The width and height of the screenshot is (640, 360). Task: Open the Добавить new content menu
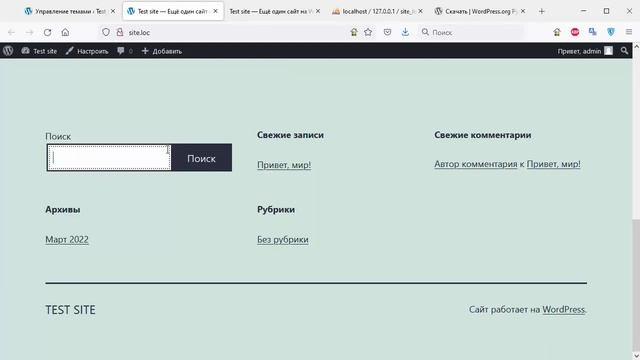[x=162, y=51]
